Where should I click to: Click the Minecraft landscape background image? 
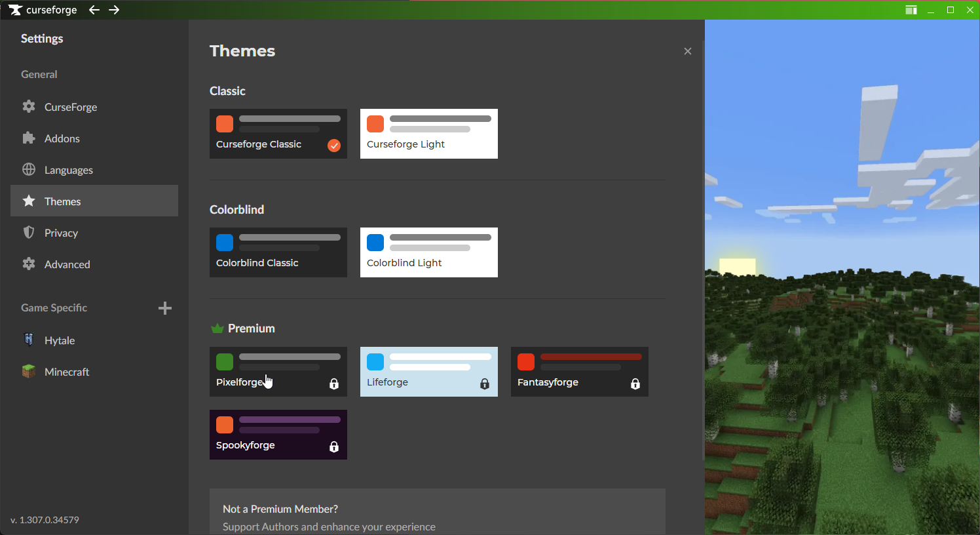[842, 277]
